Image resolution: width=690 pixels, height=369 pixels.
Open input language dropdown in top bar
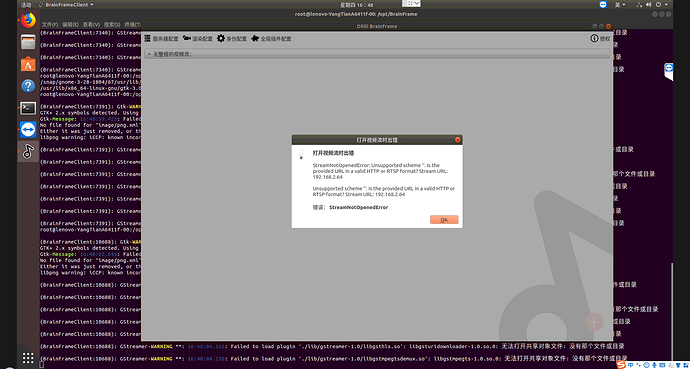pyautogui.click(x=621, y=4)
